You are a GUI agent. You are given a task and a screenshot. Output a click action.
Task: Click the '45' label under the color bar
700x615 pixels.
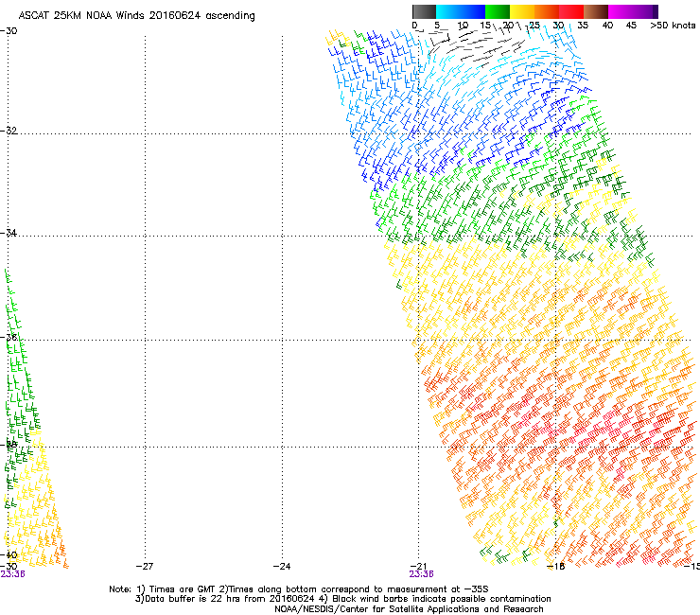click(x=631, y=26)
